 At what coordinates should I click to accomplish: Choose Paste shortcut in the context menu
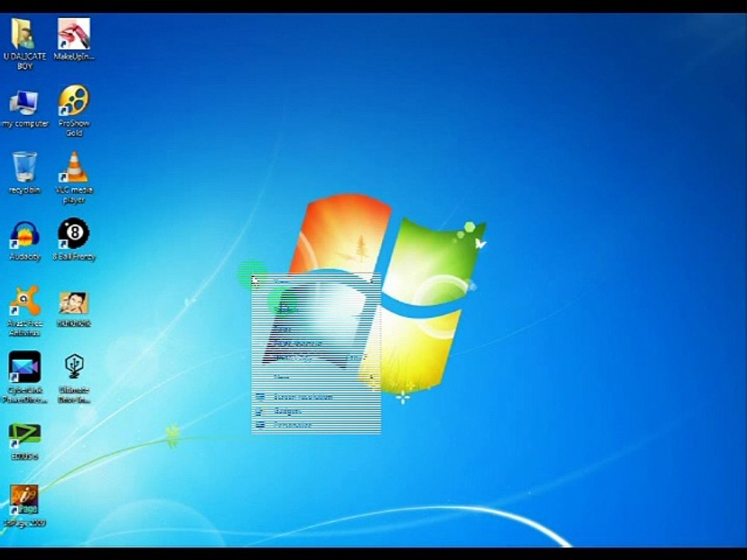(317, 343)
